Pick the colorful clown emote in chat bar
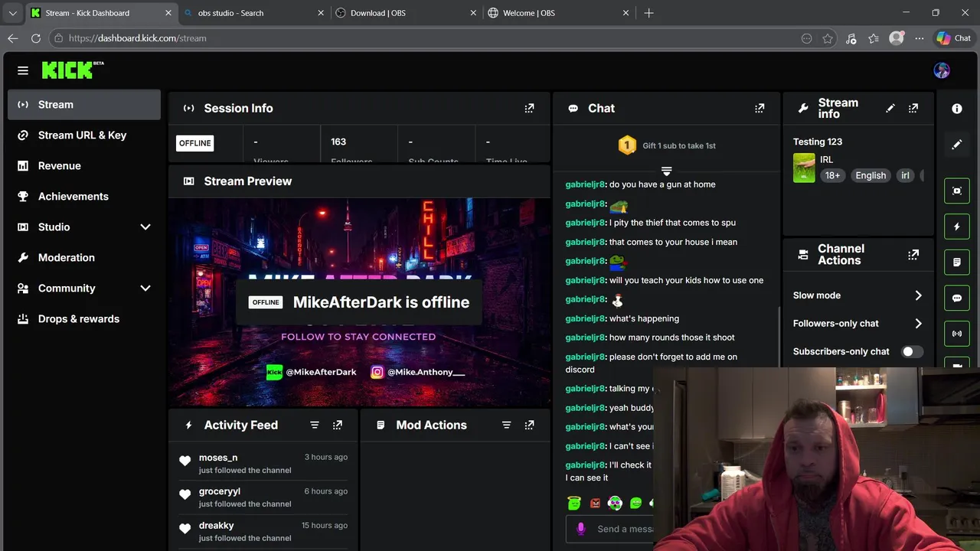 (615, 503)
